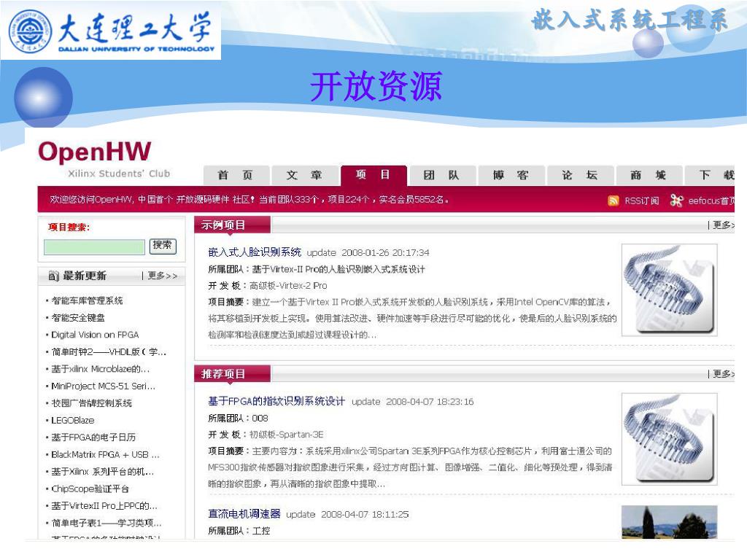The height and width of the screenshot is (560, 747).
Task: Open 智能车库管理系统 in latest updates
Action: click(x=88, y=300)
